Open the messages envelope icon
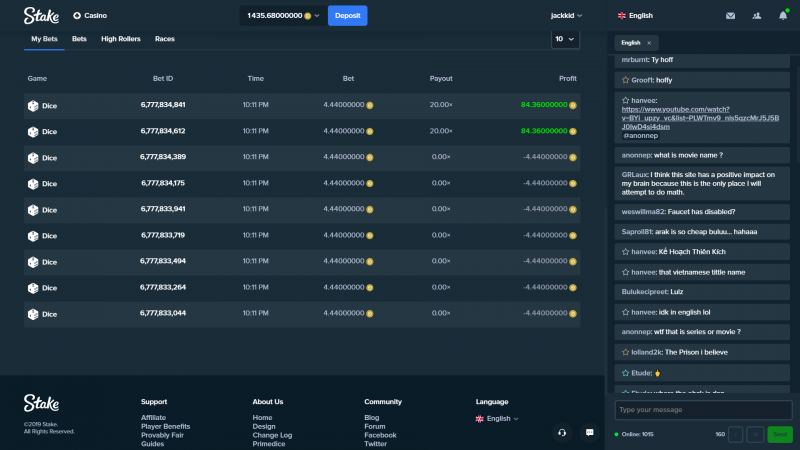Image resolution: width=800 pixels, height=450 pixels. pos(730,16)
